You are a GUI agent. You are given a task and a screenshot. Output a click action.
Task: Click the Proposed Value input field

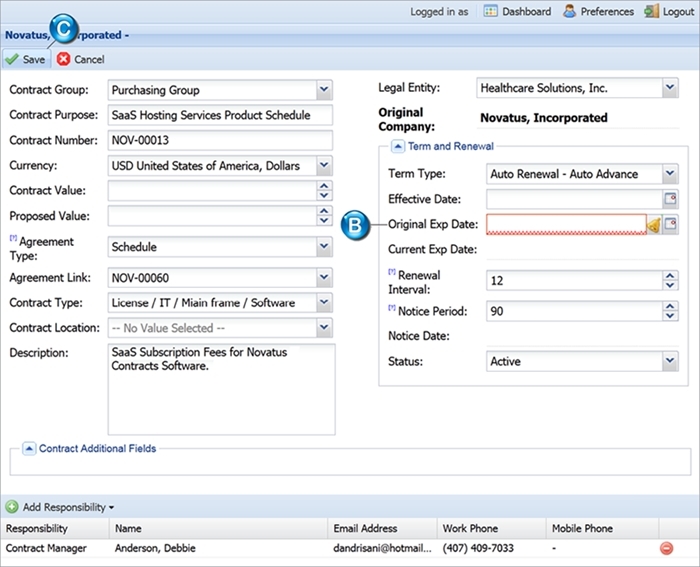point(212,216)
